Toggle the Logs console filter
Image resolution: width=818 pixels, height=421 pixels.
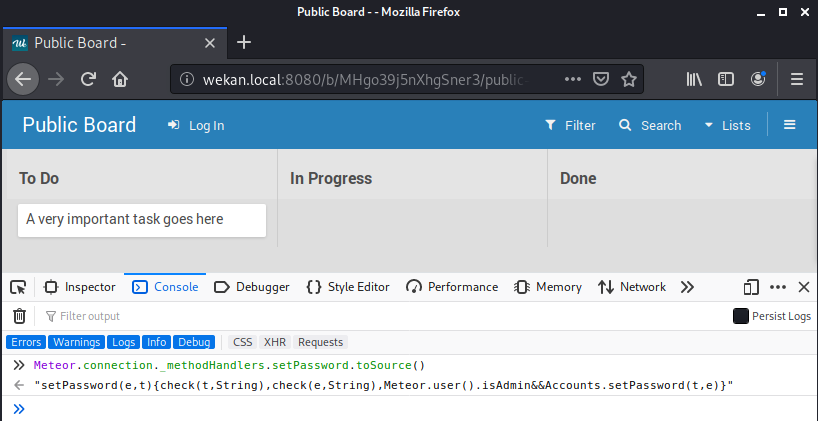point(124,342)
